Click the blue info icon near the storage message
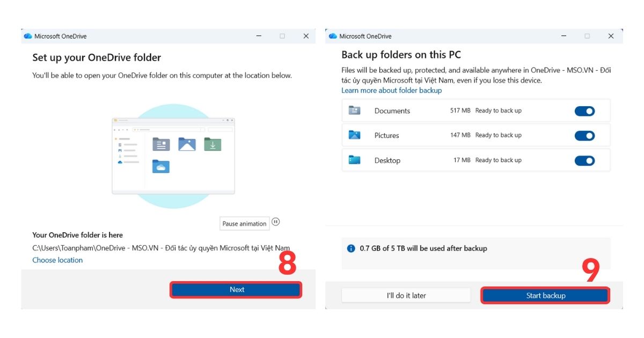644x338 pixels. tap(350, 248)
